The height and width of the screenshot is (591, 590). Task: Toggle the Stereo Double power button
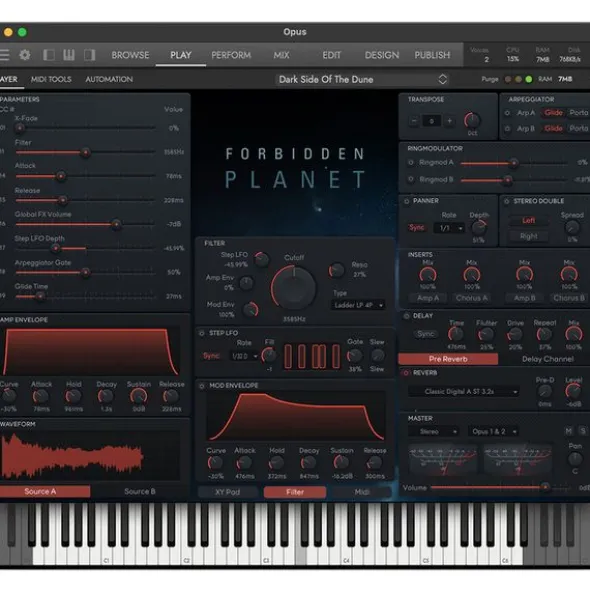coord(507,201)
